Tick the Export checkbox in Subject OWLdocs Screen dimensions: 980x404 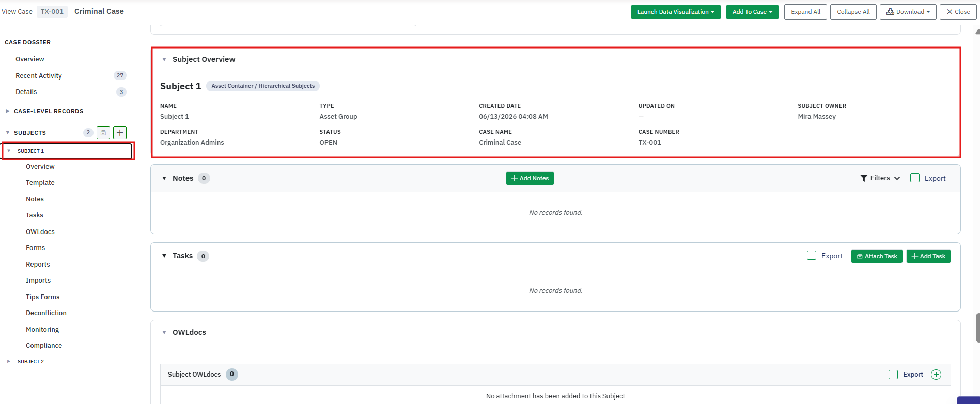[x=893, y=375]
